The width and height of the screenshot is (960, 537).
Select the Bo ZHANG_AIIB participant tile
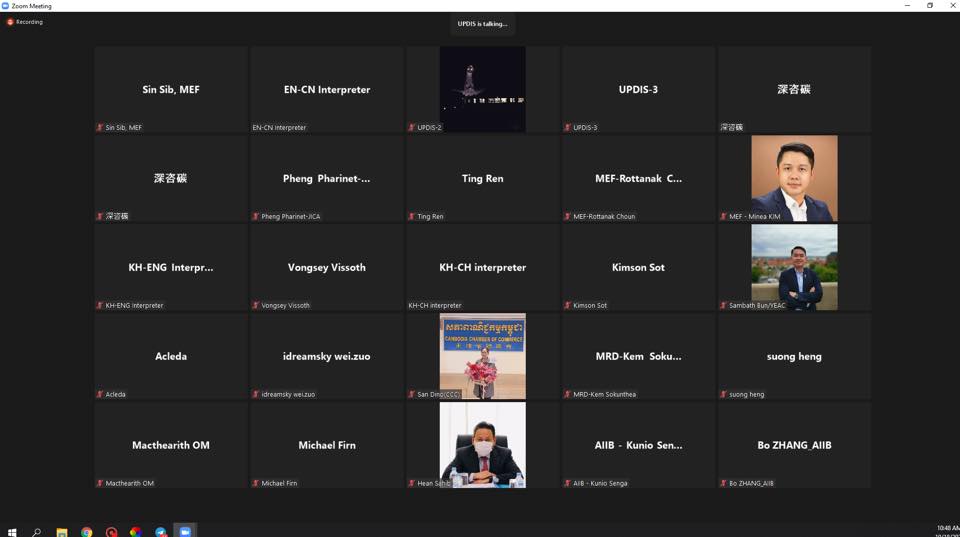(794, 445)
